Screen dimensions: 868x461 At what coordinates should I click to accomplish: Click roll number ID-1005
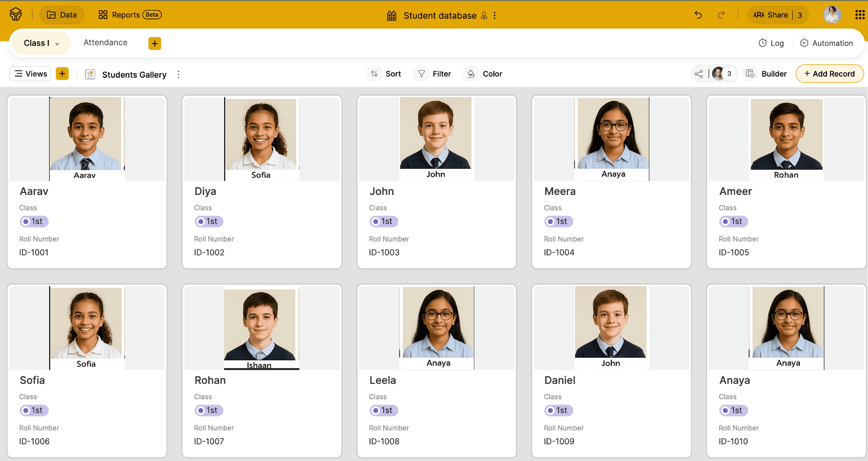point(734,253)
